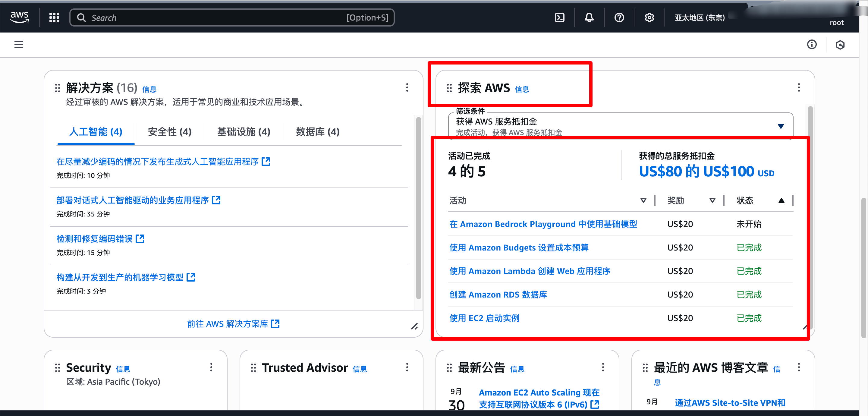Open the services grid menu
This screenshot has width=868, height=416.
(54, 17)
